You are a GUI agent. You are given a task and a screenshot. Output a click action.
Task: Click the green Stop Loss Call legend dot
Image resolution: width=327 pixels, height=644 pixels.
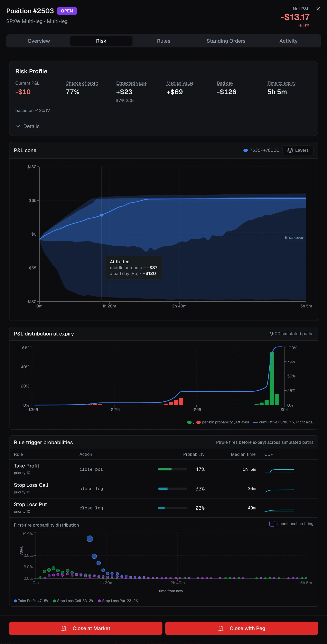[54, 601]
